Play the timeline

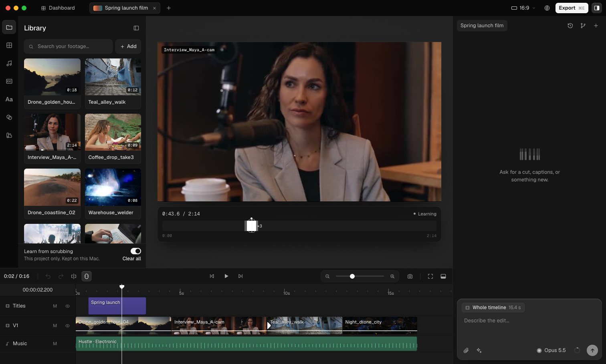pyautogui.click(x=226, y=276)
